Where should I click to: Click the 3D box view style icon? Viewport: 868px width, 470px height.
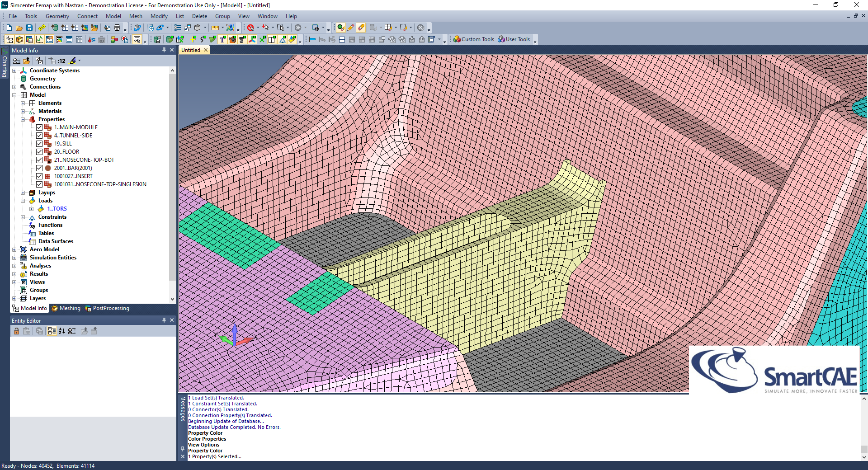click(198, 28)
